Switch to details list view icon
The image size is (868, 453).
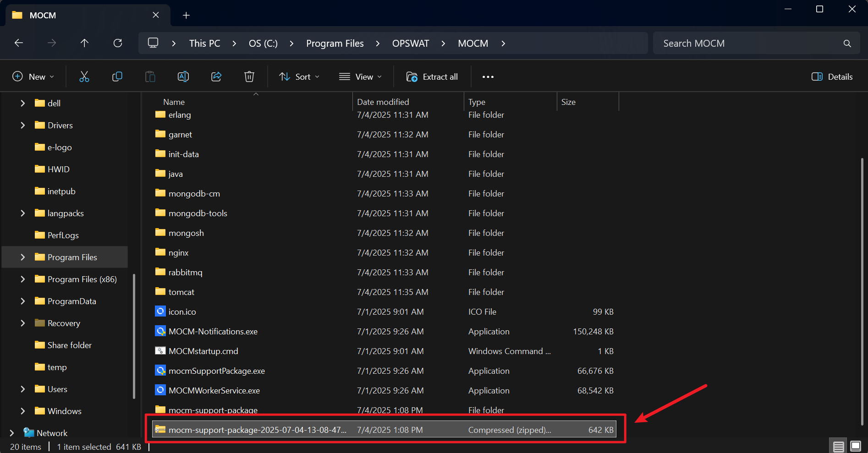tap(839, 446)
